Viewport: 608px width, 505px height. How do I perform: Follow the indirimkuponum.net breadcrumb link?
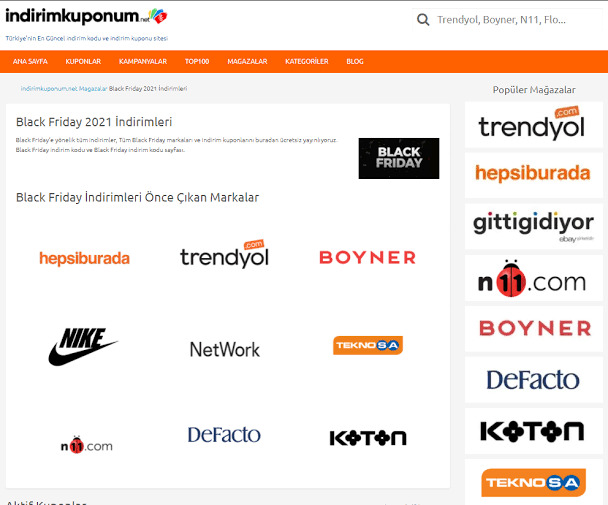[x=49, y=88]
